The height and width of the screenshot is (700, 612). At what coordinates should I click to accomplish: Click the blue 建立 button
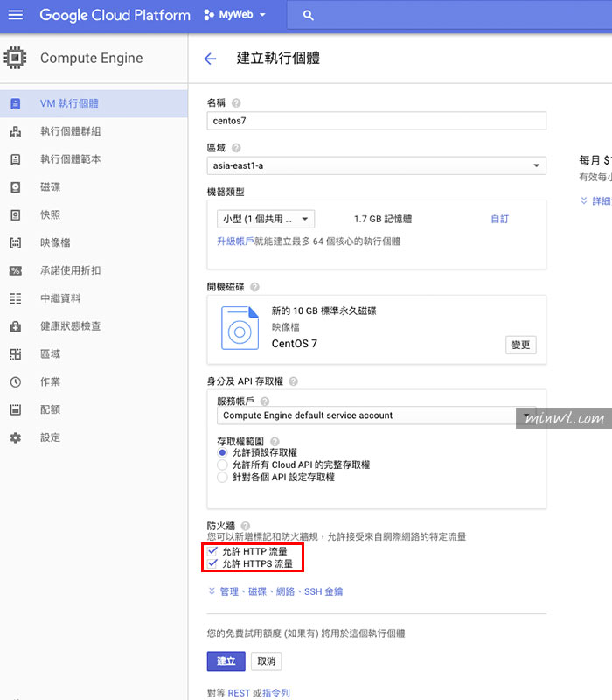pos(226,661)
